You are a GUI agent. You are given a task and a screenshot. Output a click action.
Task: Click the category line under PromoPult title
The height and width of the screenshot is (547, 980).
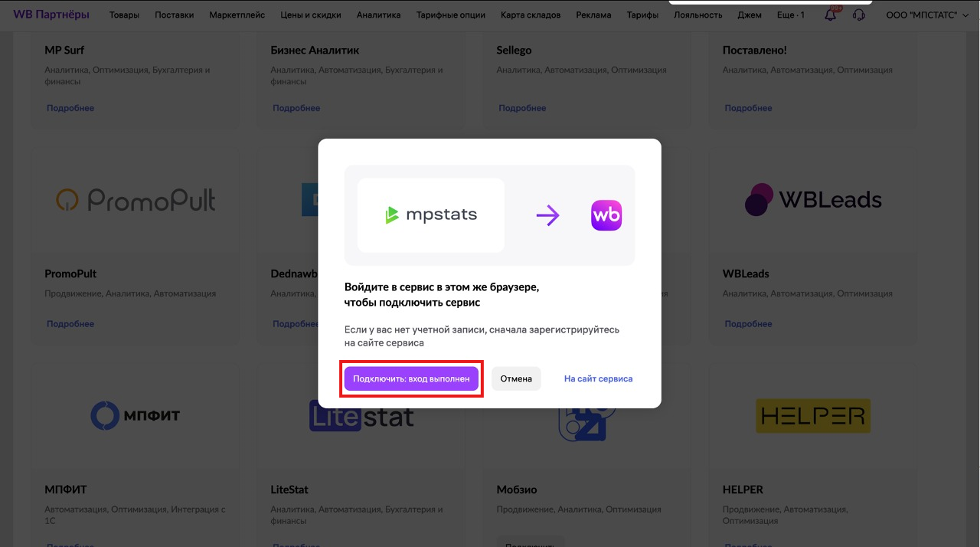point(130,293)
